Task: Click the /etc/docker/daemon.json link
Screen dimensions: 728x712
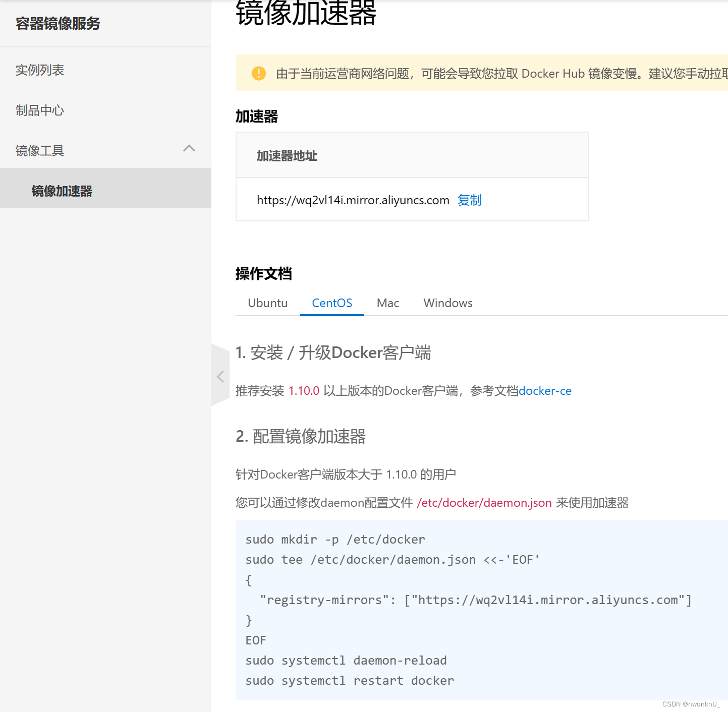Action: [x=484, y=503]
